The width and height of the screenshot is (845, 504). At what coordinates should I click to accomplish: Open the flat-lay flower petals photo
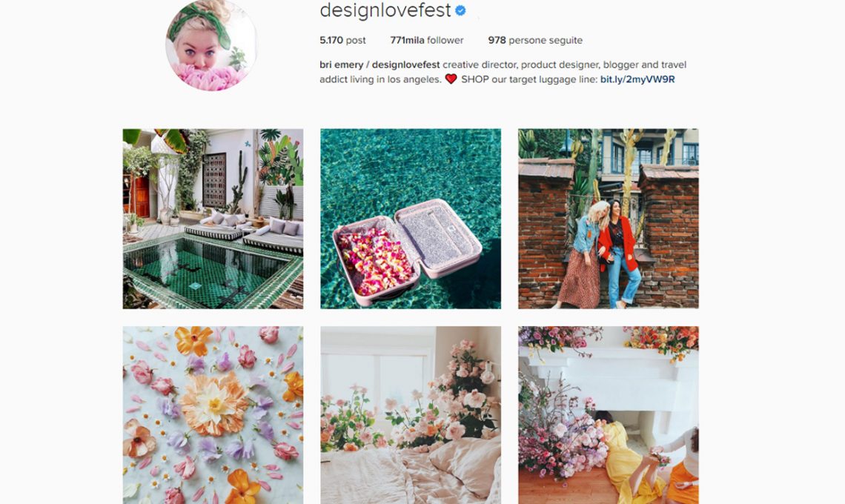tap(213, 415)
